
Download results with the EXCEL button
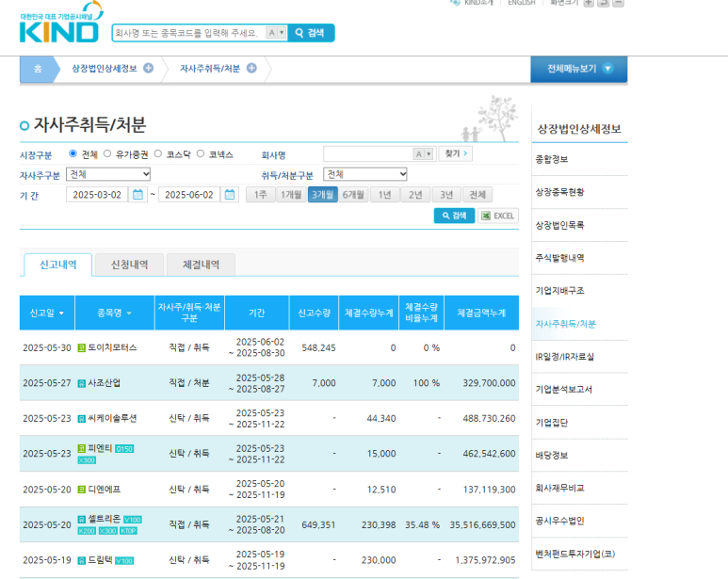497,216
